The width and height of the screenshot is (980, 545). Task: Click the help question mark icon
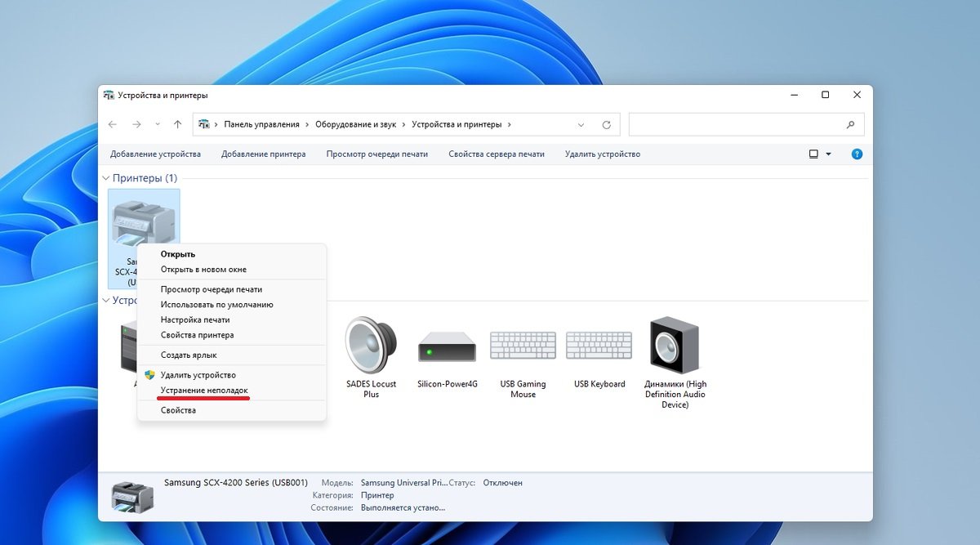click(x=857, y=154)
